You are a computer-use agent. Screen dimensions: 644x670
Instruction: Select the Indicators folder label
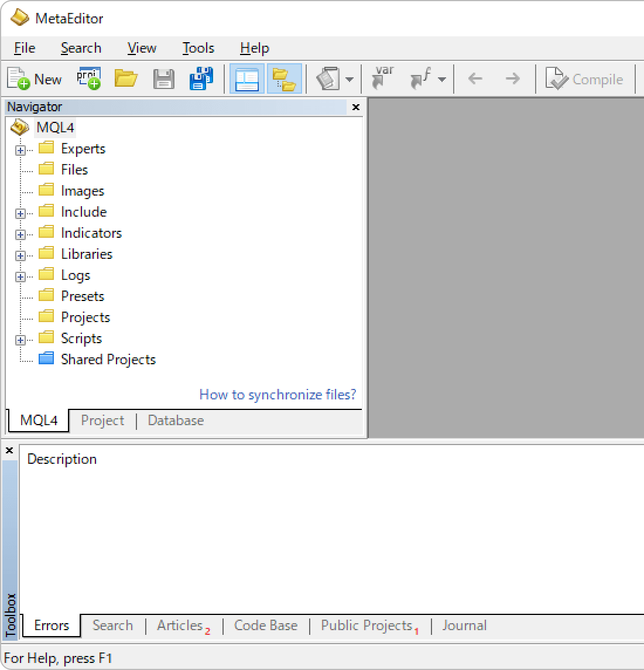coord(91,233)
